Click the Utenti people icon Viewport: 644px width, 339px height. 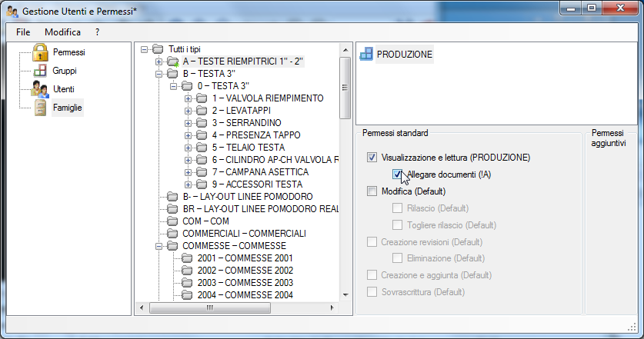(40, 89)
